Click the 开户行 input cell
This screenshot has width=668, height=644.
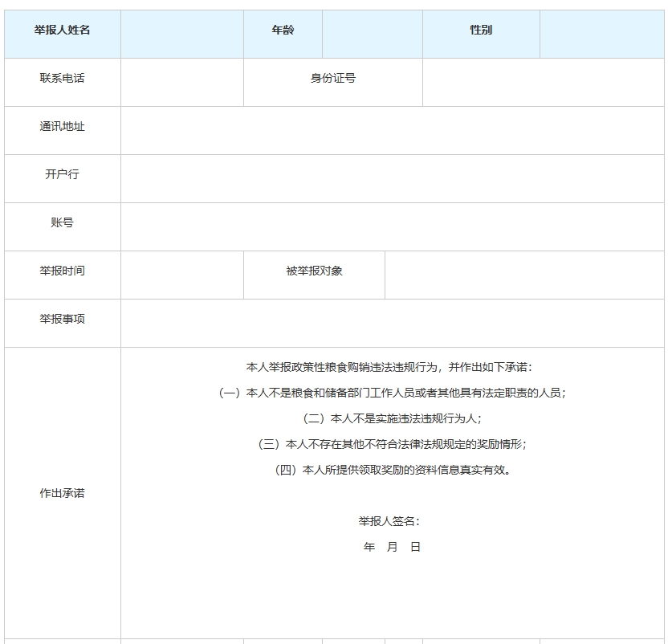click(x=393, y=178)
